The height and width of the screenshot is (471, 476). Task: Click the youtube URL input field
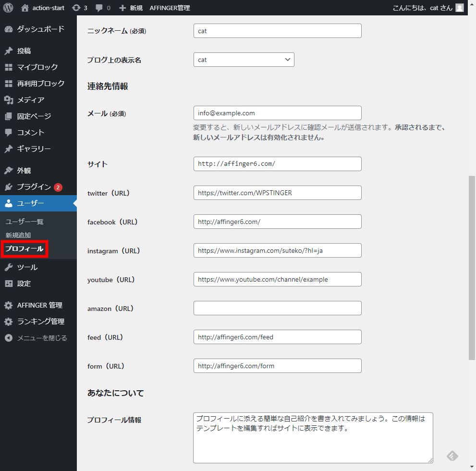[278, 279]
